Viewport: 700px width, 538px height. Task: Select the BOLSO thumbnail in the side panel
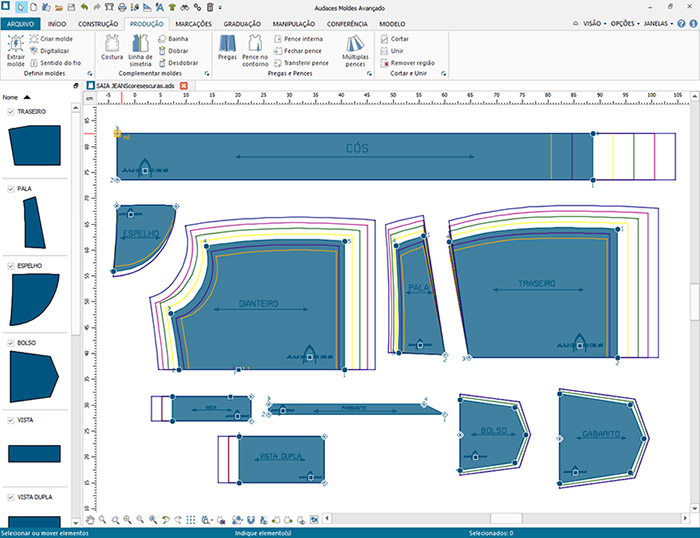[x=34, y=377]
